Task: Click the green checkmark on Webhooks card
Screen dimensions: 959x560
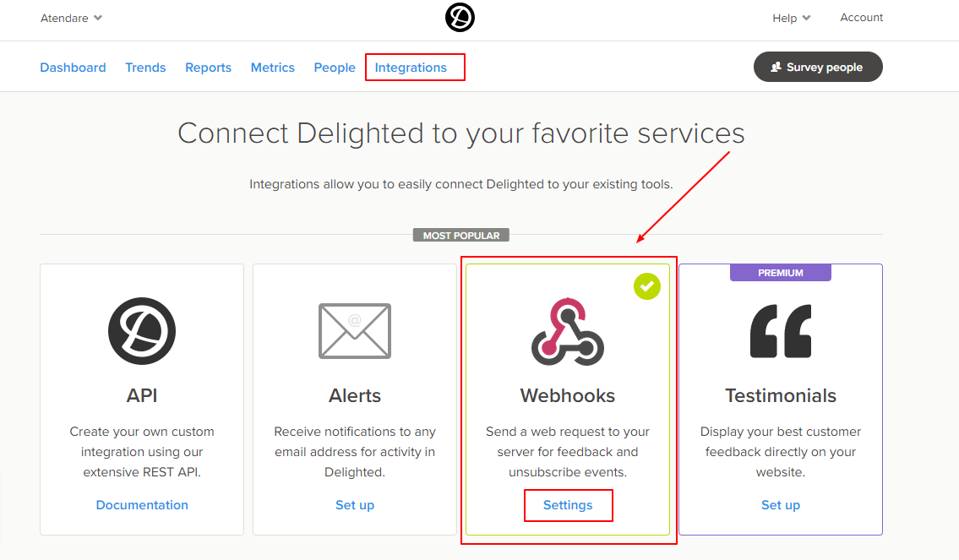Action: [647, 286]
